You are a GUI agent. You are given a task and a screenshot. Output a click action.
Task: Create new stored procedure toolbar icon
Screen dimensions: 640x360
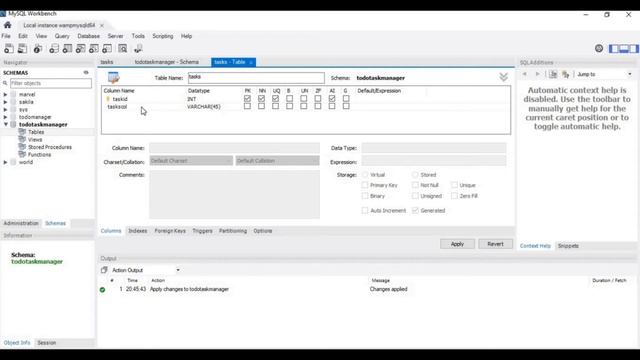coord(94,49)
